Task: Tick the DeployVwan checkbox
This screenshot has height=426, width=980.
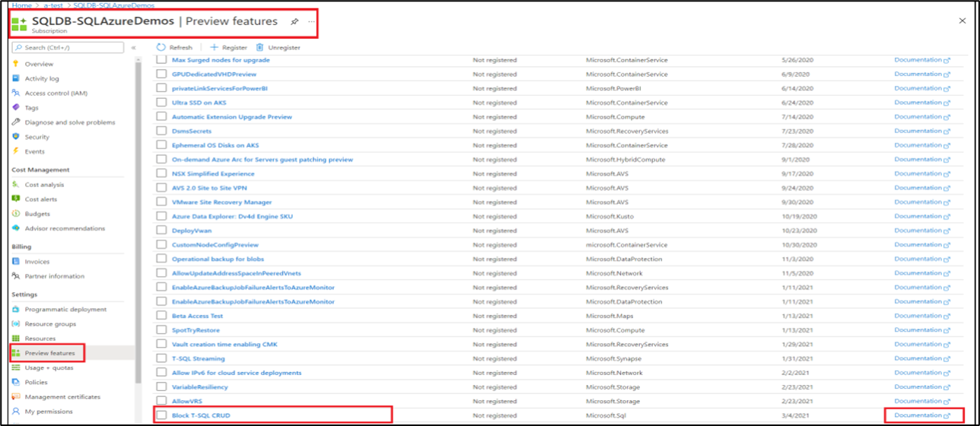Action: click(x=161, y=230)
